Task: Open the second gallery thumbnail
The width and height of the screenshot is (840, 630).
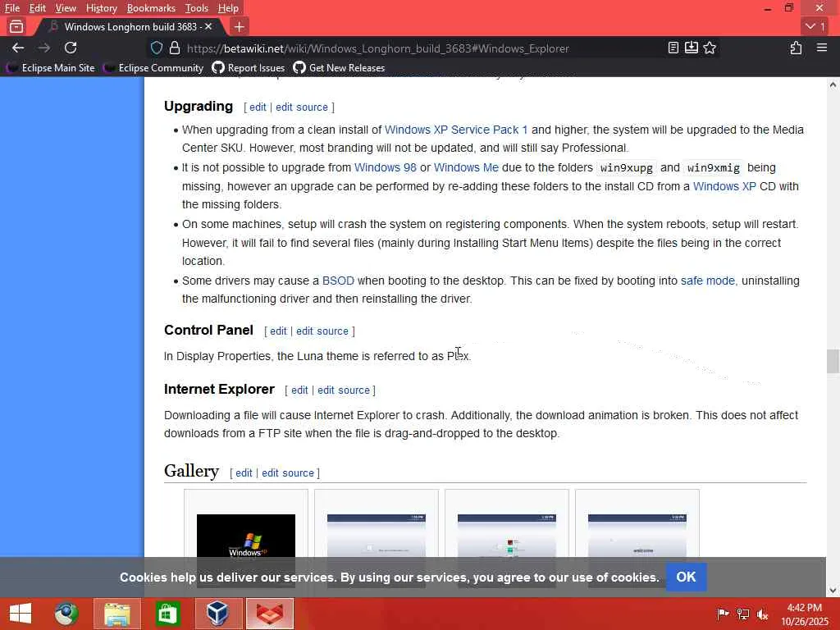Action: click(x=376, y=536)
